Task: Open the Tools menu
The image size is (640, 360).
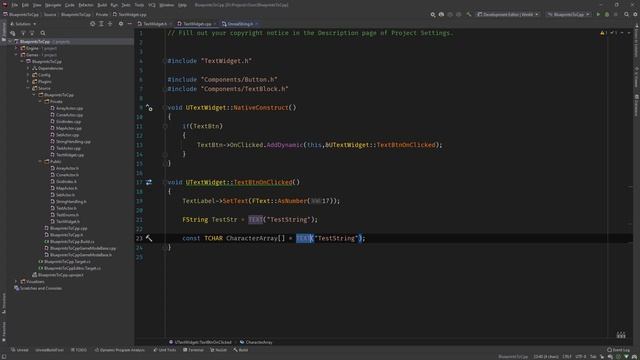Action: coord(139,5)
